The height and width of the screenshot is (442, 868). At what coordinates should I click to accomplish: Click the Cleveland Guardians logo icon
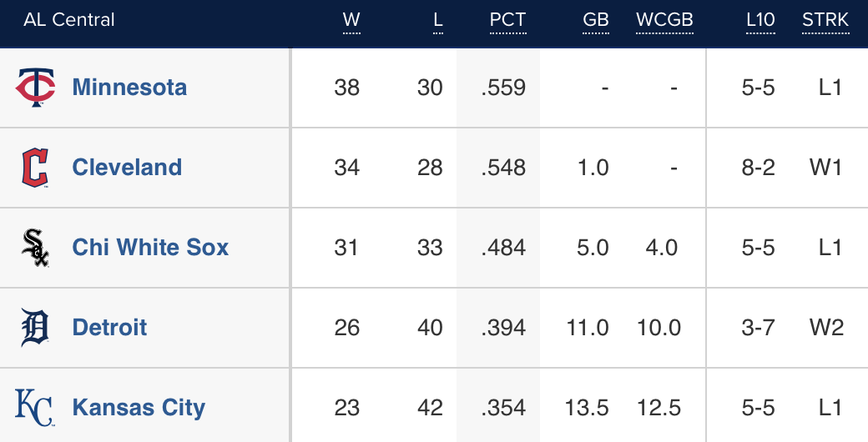click(35, 168)
